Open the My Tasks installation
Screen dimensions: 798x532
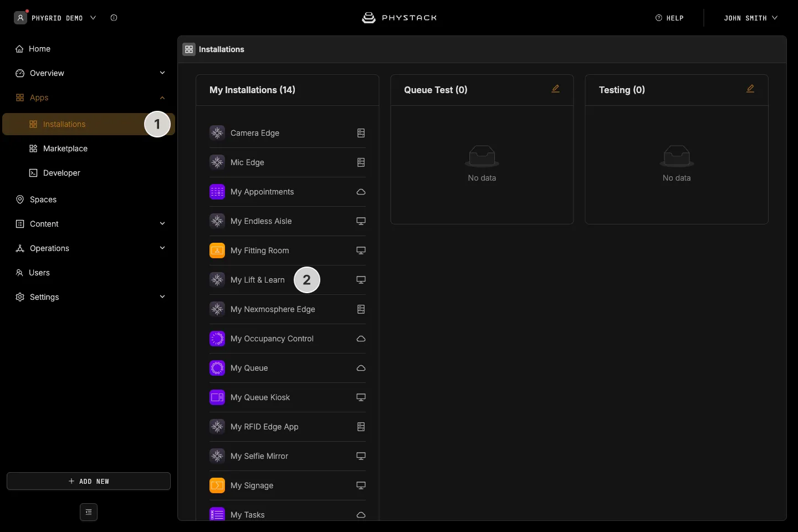pyautogui.click(x=288, y=514)
